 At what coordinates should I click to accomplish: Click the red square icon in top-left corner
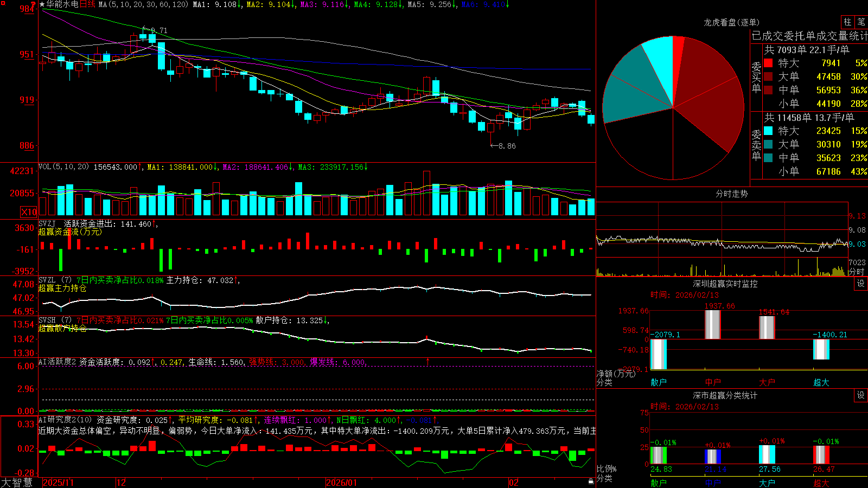click(x=3, y=3)
